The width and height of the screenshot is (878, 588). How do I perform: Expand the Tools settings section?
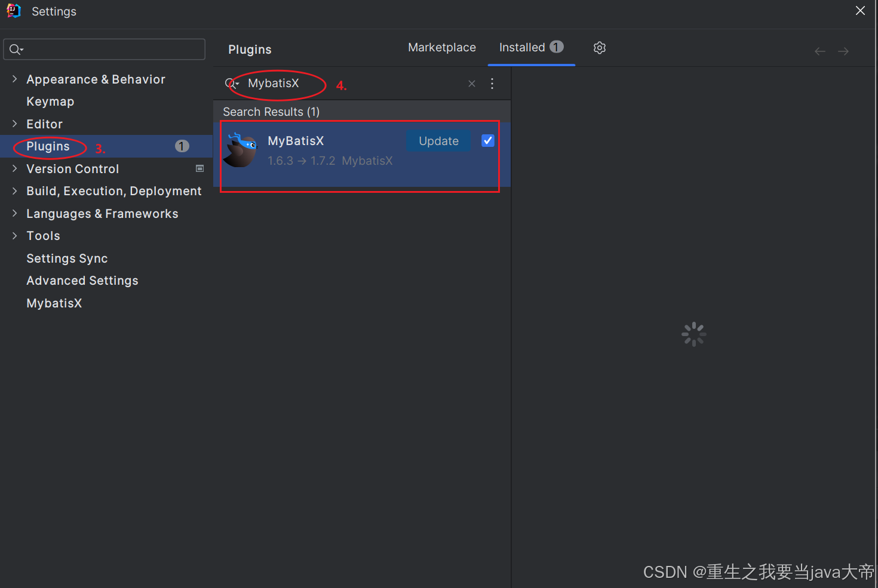point(15,236)
